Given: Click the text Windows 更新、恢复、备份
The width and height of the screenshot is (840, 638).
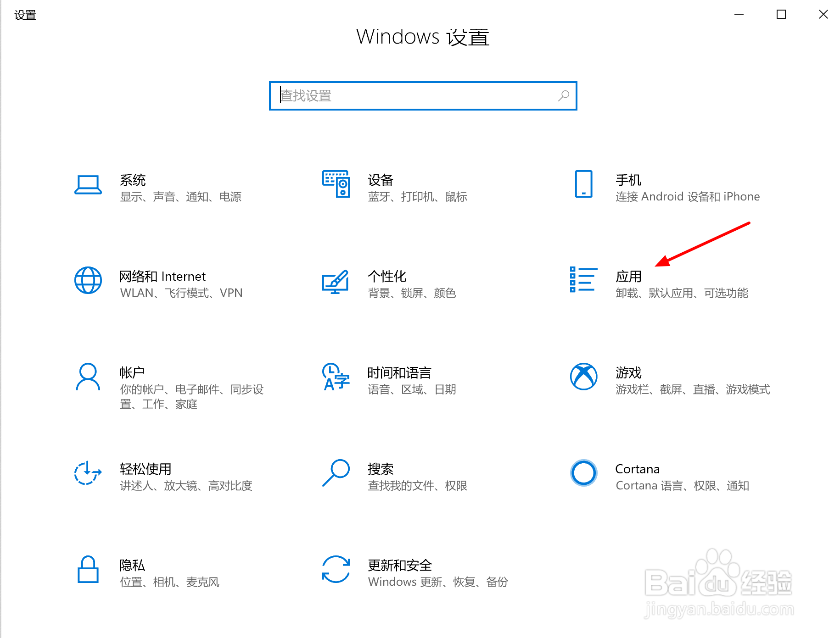Looking at the screenshot, I should pyautogui.click(x=437, y=582).
